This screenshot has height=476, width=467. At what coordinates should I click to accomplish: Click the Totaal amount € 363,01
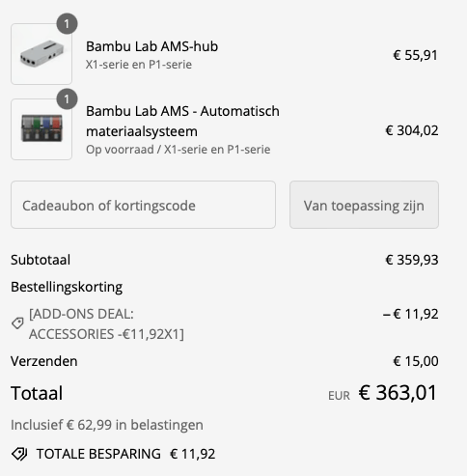(398, 393)
